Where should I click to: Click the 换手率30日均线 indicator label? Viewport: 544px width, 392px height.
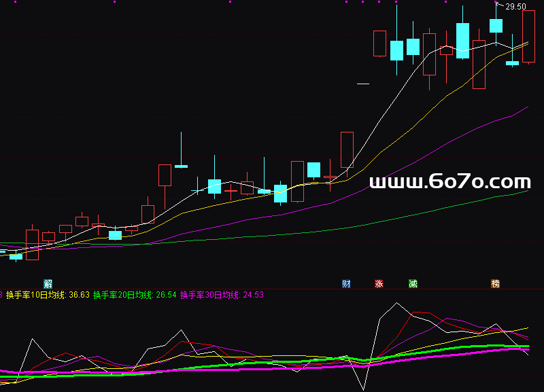tap(222, 295)
